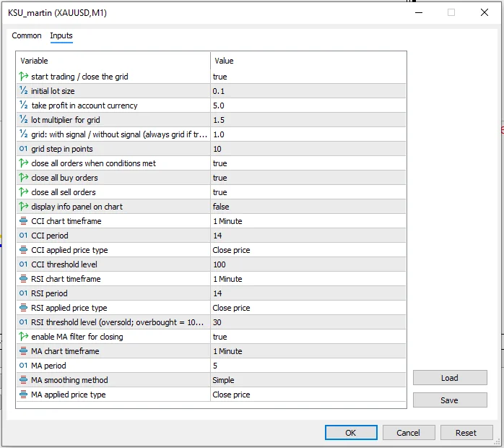The image size is (504, 448).
Task: Click the enum icon beside 'MA chart timeframe'
Action: click(x=23, y=351)
